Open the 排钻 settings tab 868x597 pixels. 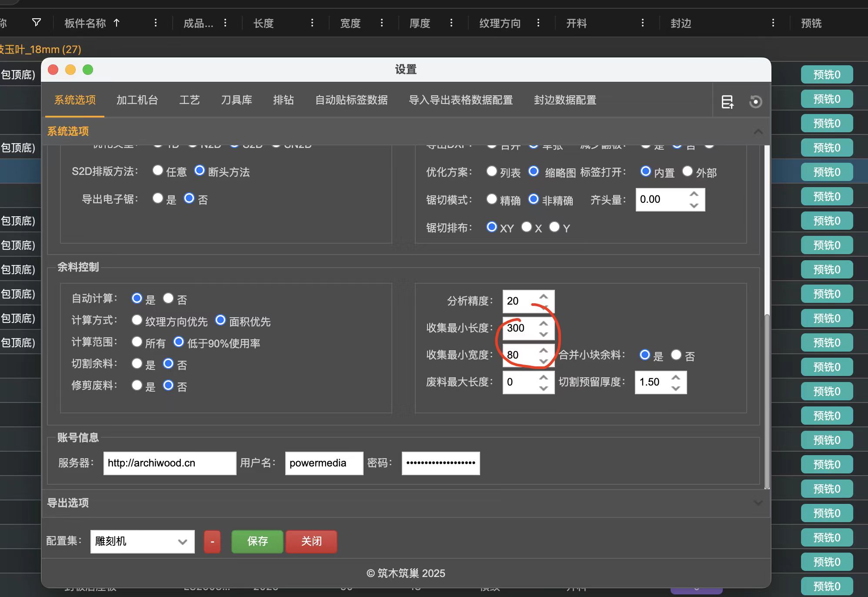[x=284, y=100]
